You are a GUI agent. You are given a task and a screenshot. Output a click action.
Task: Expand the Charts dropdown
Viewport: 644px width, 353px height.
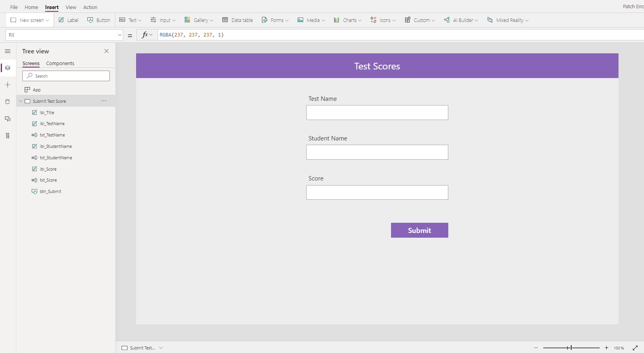(347, 20)
